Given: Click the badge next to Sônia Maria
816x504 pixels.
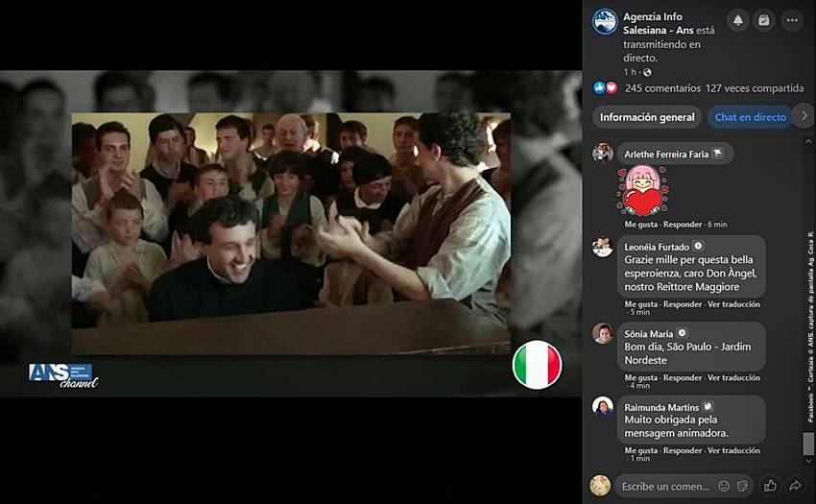Looking at the screenshot, I should click(682, 333).
